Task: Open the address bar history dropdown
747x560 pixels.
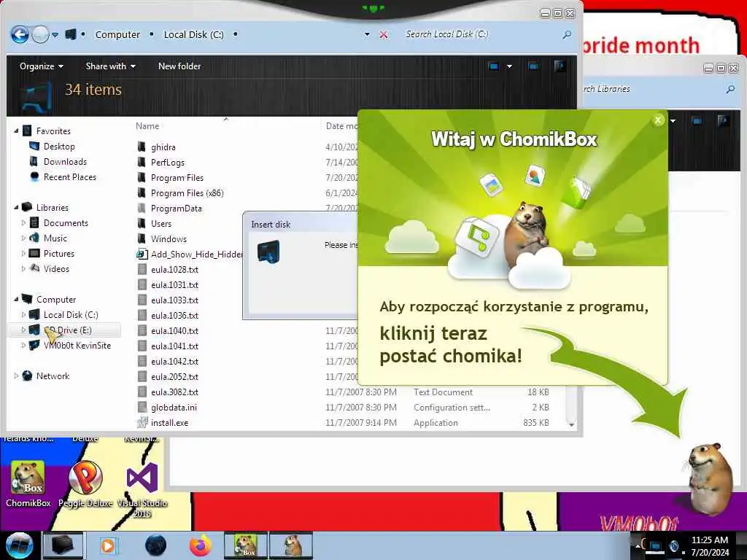Action: pos(368,34)
